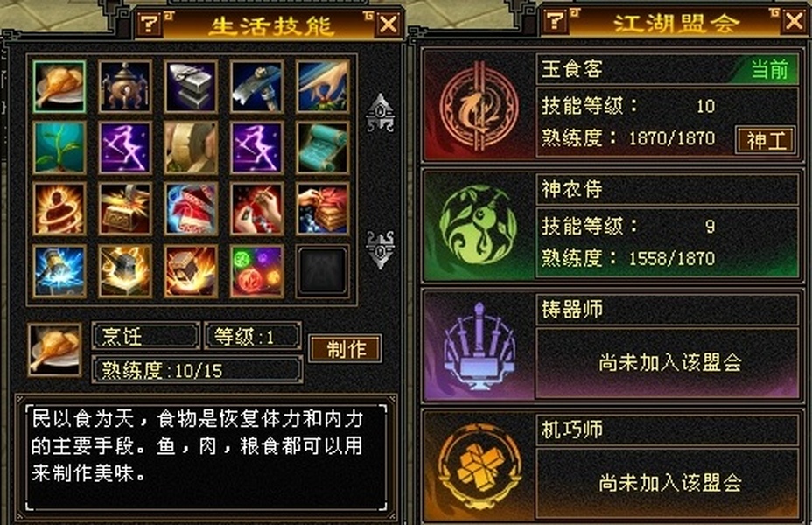The image size is (812, 525).
Task: Select the flaming figure skill icon
Action: click(x=59, y=209)
